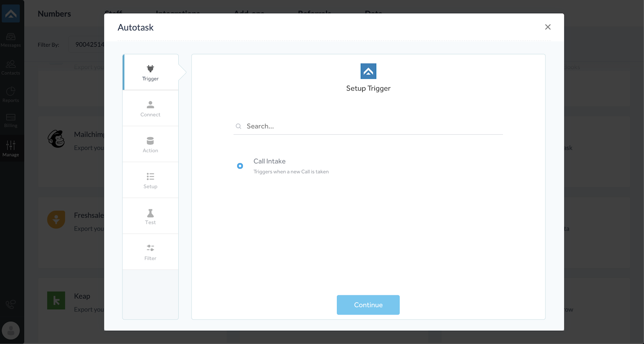Viewport: 644px width, 344px height.
Task: Select the Trigger step in wizard sidebar
Action: pos(151,72)
